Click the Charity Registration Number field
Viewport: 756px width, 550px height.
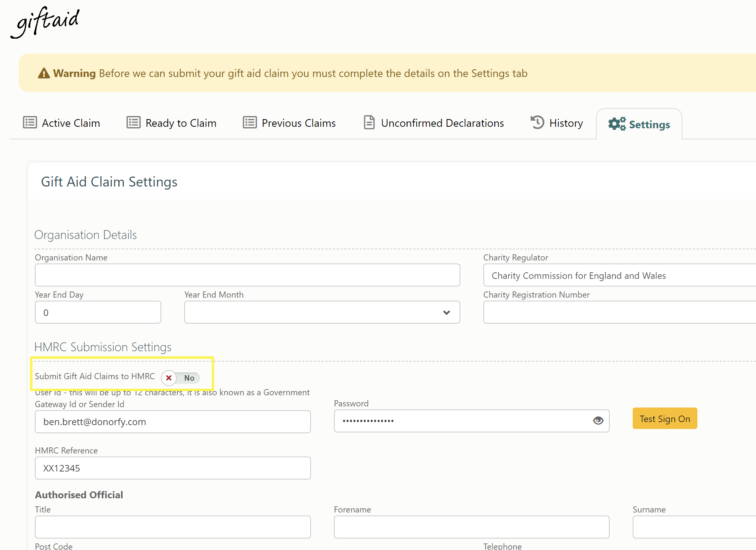pos(620,312)
